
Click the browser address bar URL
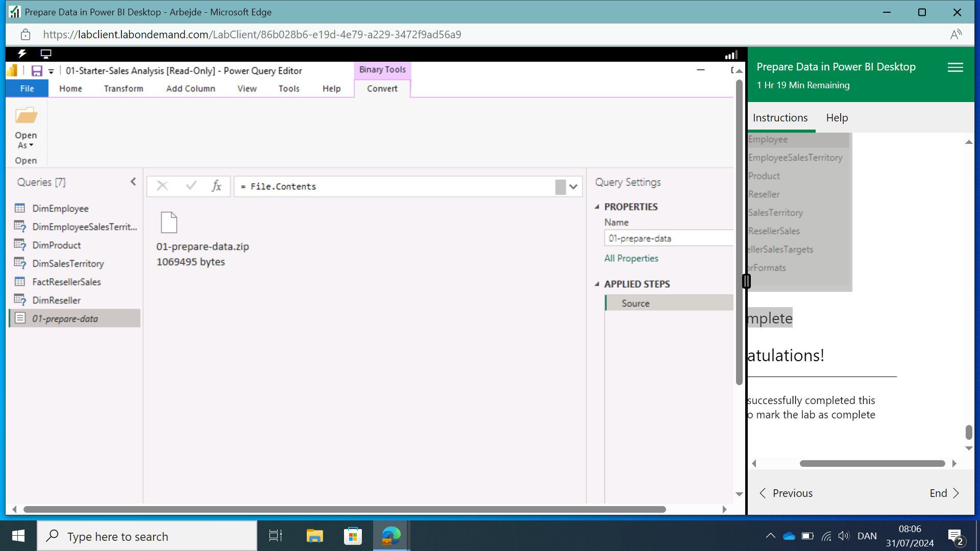(x=252, y=35)
